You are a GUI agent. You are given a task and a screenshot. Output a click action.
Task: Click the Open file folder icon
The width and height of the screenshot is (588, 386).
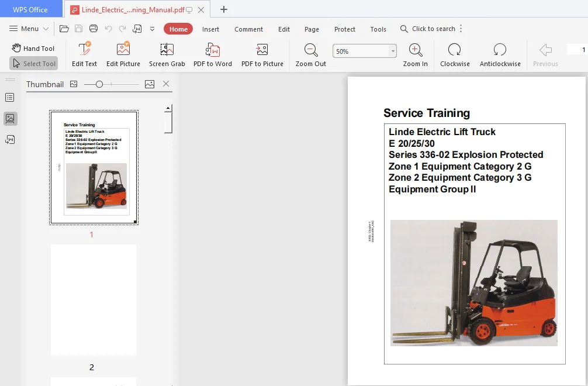[64, 29]
